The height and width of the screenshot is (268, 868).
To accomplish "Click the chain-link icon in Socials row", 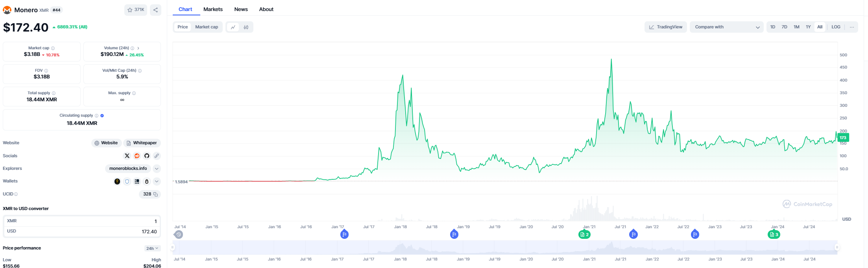I will [x=157, y=156].
